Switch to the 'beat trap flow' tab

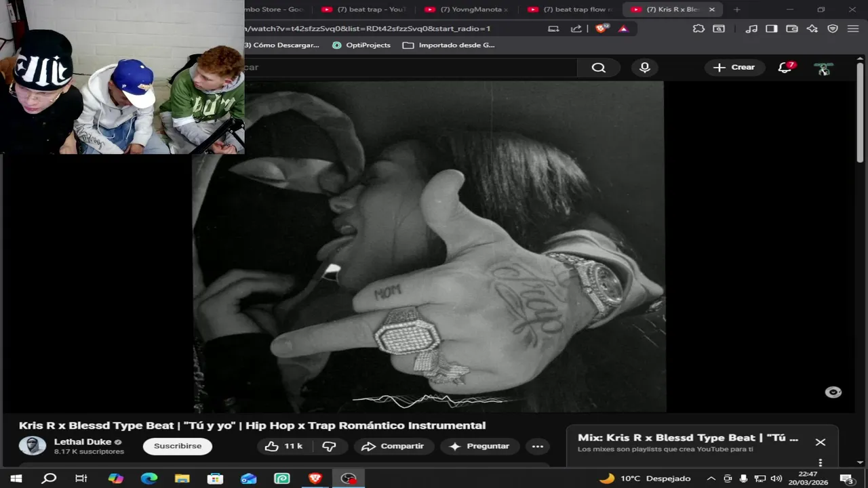[x=570, y=9]
